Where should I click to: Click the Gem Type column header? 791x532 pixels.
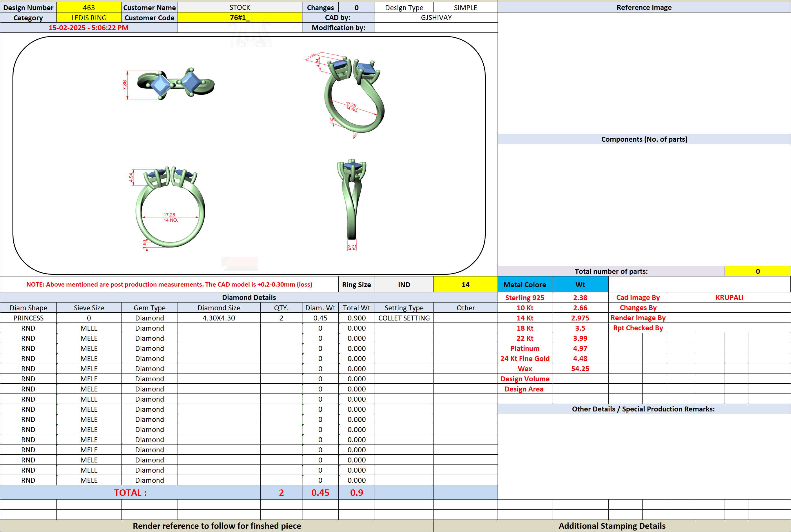149,308
